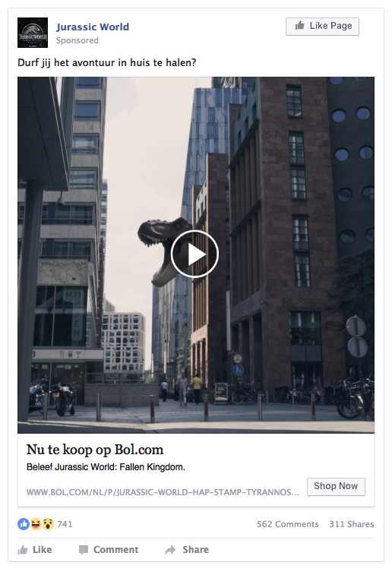
Task: Click the blue Like reaction icon
Action: (x=24, y=524)
